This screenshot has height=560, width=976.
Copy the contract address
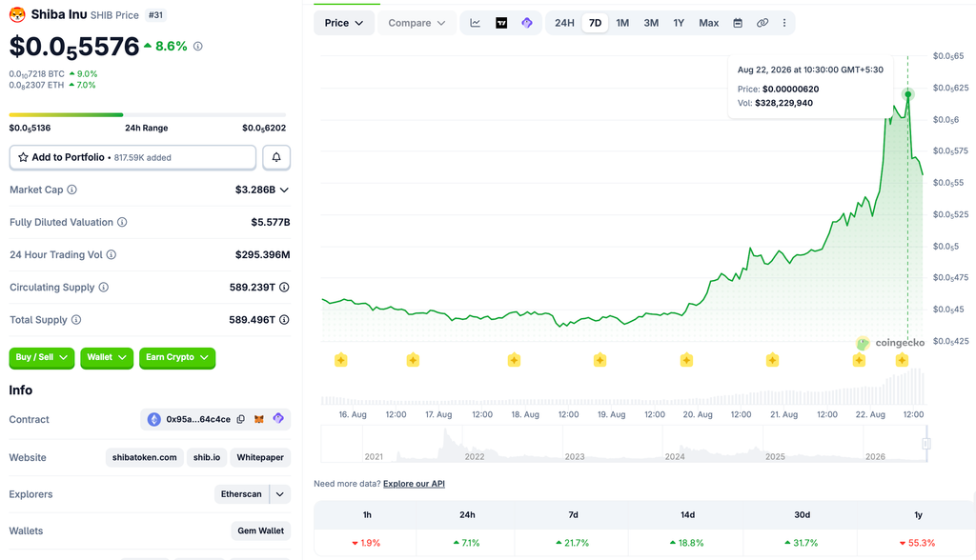click(241, 419)
